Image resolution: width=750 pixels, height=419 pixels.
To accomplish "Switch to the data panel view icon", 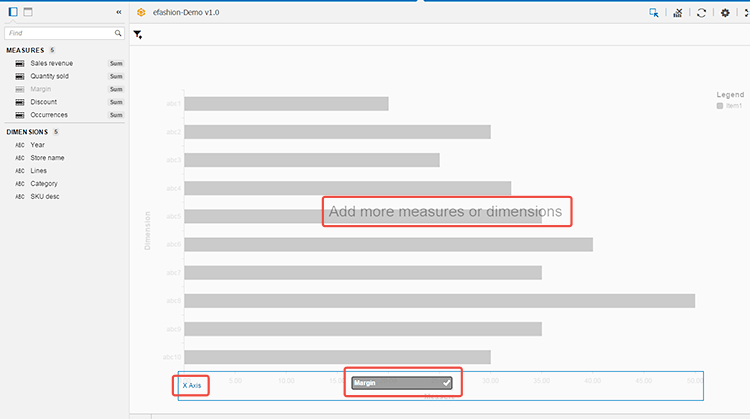I will pyautogui.click(x=13, y=12).
